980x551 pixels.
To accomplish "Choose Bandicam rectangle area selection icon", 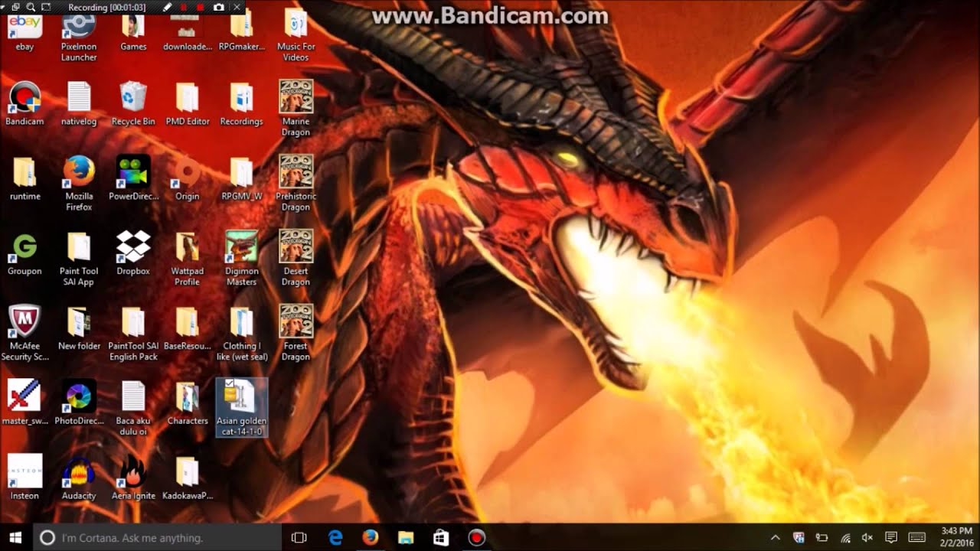I will pyautogui.click(x=46, y=7).
